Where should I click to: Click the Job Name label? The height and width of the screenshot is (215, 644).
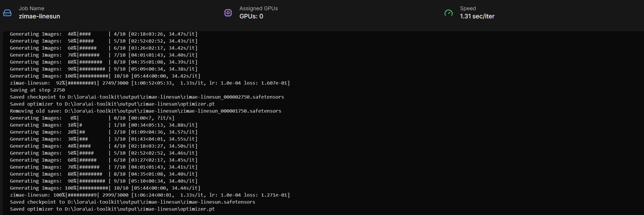click(x=32, y=8)
